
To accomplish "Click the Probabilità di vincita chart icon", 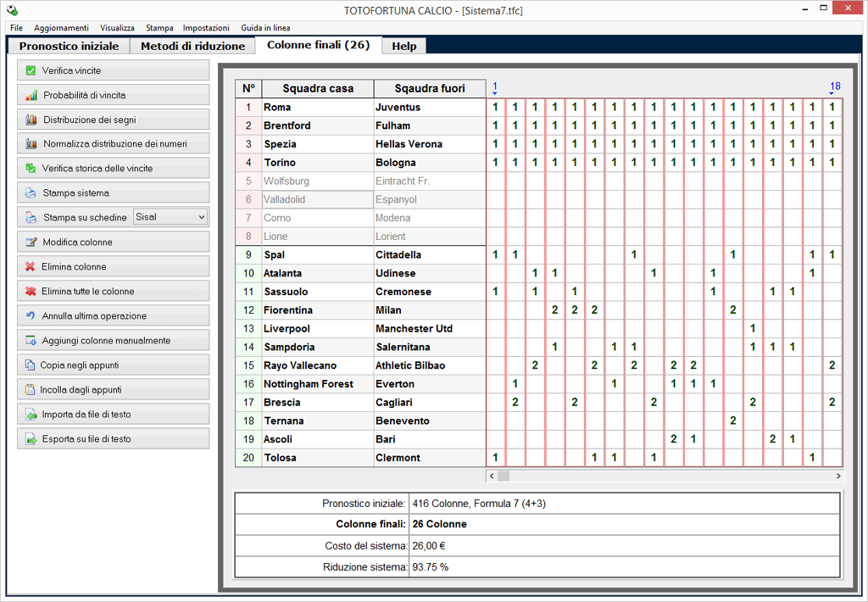I will point(31,95).
